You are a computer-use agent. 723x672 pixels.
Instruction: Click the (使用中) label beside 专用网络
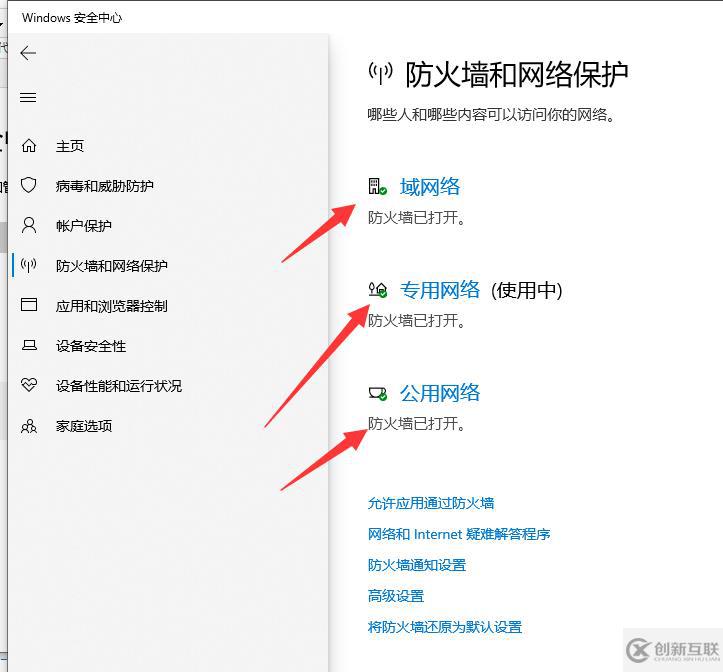click(x=527, y=291)
